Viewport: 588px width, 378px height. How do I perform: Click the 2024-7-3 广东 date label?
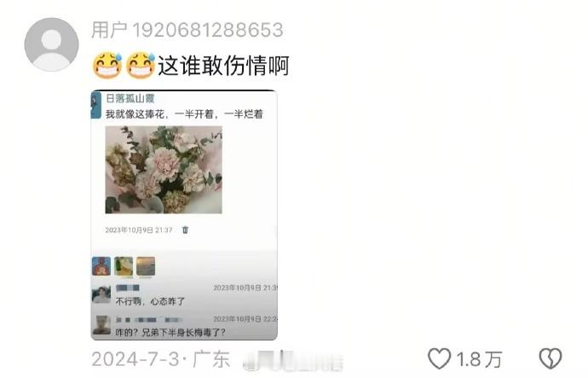pos(160,359)
